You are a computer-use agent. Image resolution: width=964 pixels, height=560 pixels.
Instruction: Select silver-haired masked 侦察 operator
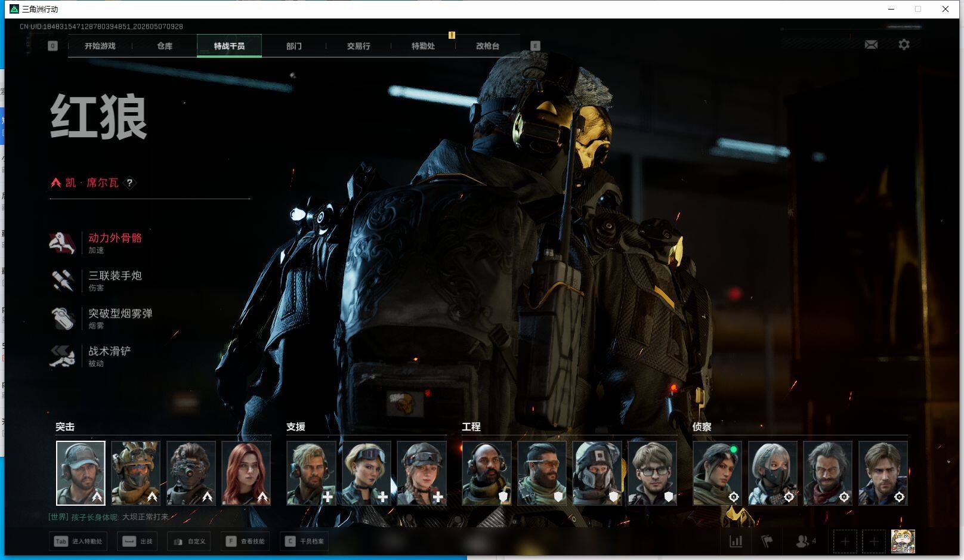[773, 473]
